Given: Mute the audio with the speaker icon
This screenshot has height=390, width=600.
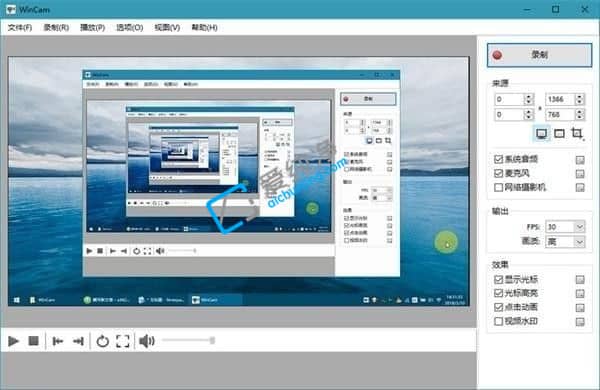Looking at the screenshot, I should pyautogui.click(x=147, y=341).
